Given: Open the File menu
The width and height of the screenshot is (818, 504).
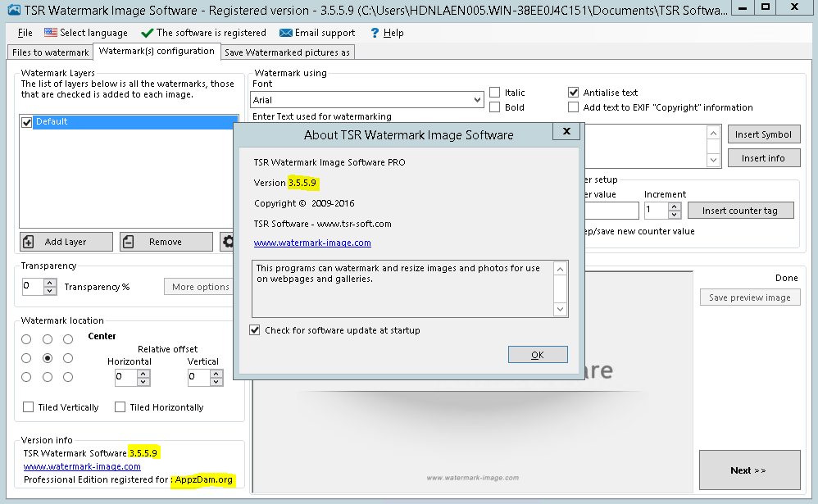Looking at the screenshot, I should click(25, 33).
